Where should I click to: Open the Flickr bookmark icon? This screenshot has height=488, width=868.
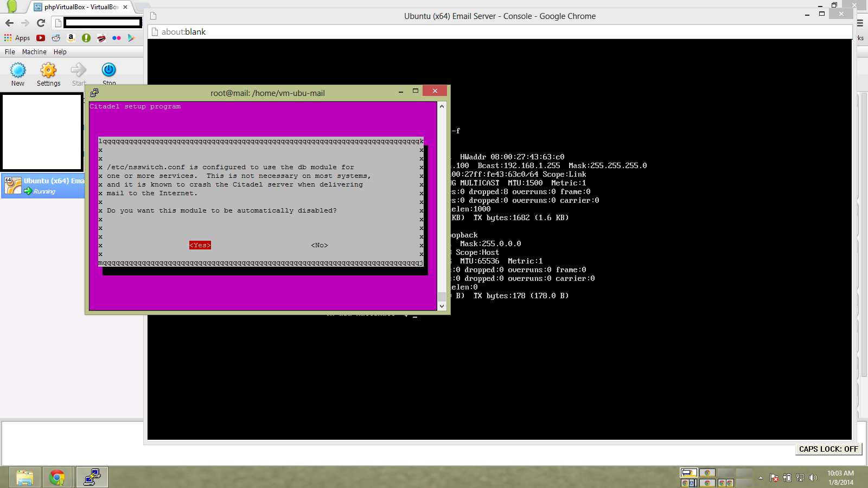[117, 38]
